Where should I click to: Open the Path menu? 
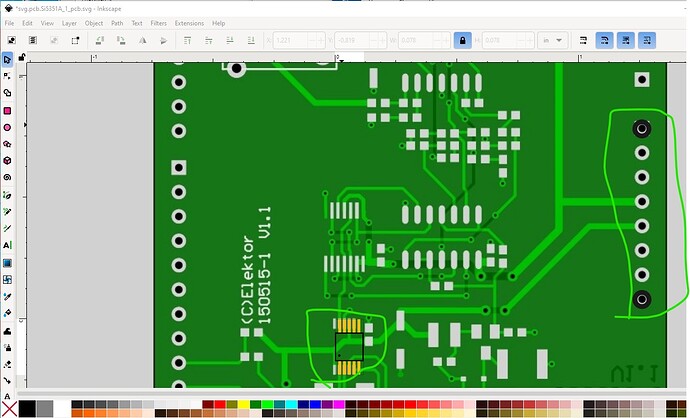(x=117, y=22)
